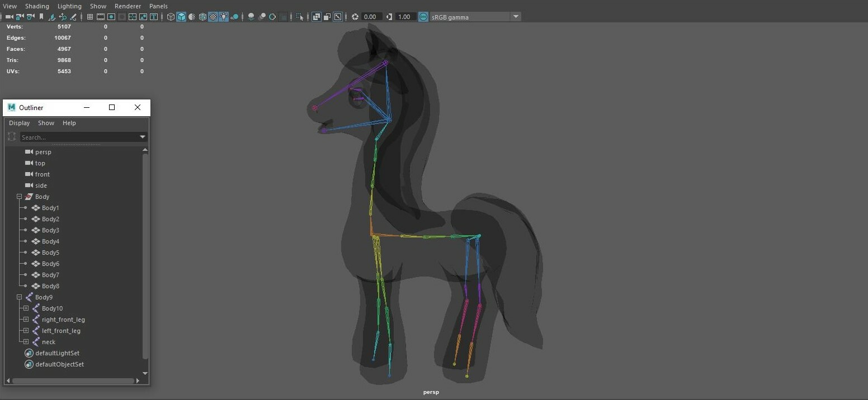Select Body5 in the Outliner
Image resolution: width=868 pixels, height=400 pixels.
coord(50,253)
